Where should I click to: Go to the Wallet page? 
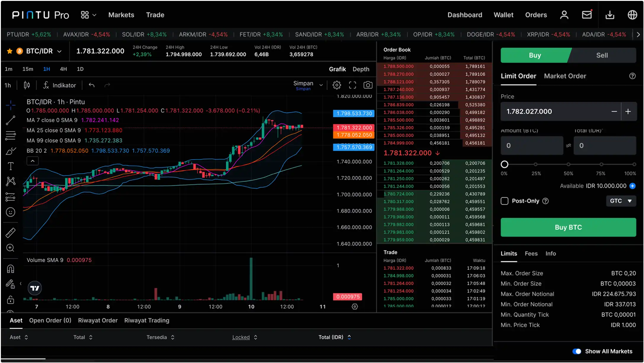[x=503, y=15]
